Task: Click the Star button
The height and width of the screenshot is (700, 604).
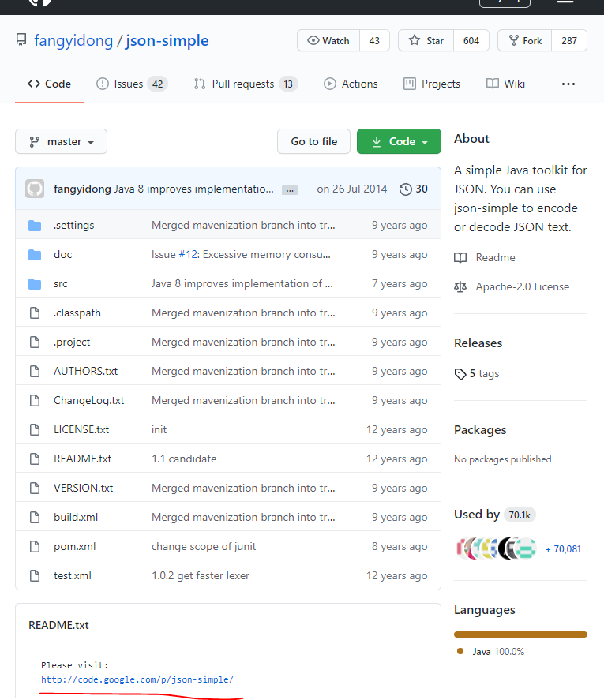Action: (426, 40)
